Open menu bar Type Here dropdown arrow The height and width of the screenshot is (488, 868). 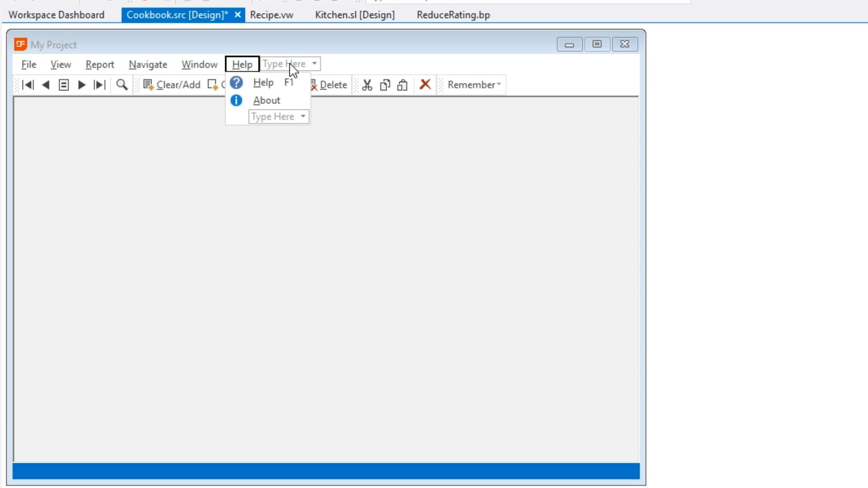tap(314, 64)
